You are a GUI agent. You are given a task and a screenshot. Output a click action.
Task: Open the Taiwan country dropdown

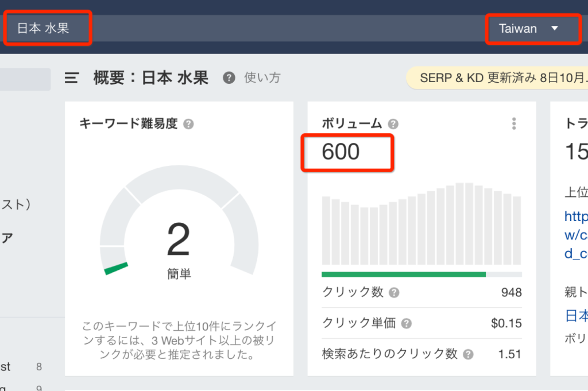point(533,29)
